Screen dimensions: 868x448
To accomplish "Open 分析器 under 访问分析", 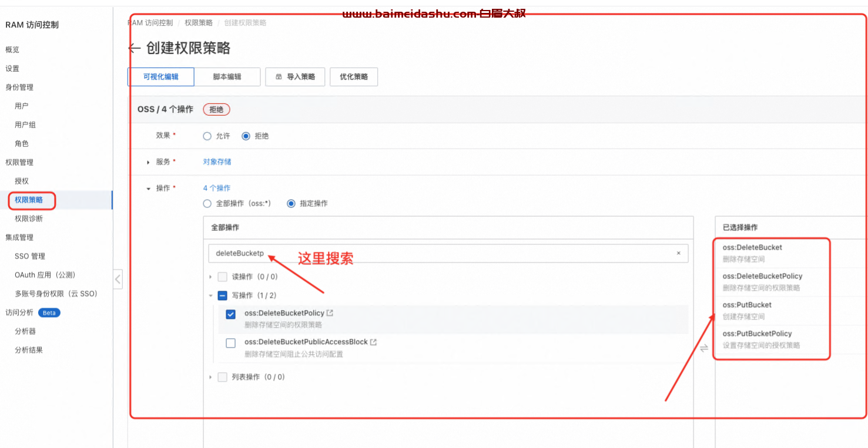I will [25, 331].
